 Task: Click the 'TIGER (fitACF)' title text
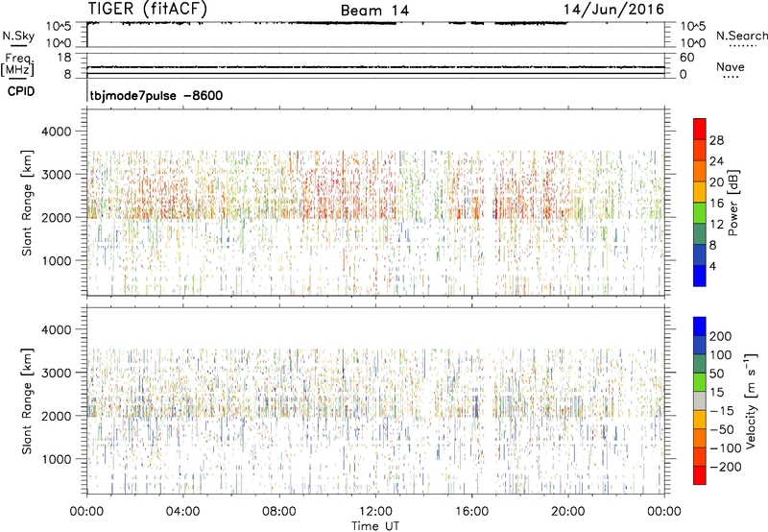point(147,9)
